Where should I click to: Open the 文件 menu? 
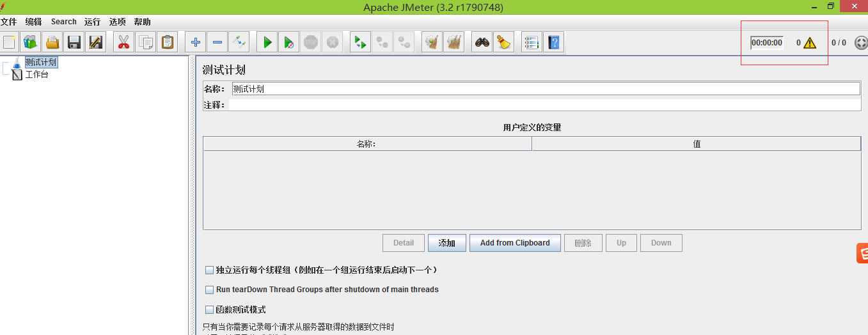tap(8, 22)
